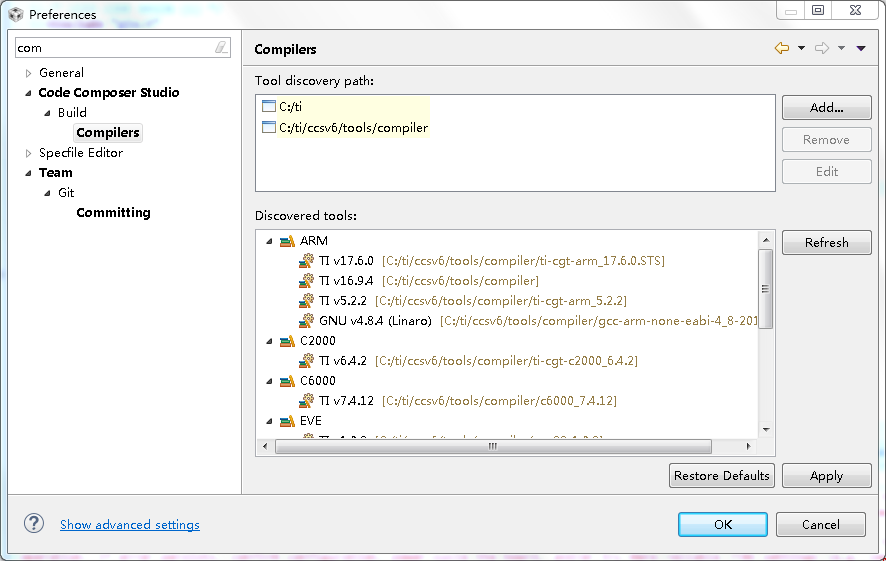The image size is (886, 561).
Task: Collapse the Team tree node
Action: pos(28,173)
